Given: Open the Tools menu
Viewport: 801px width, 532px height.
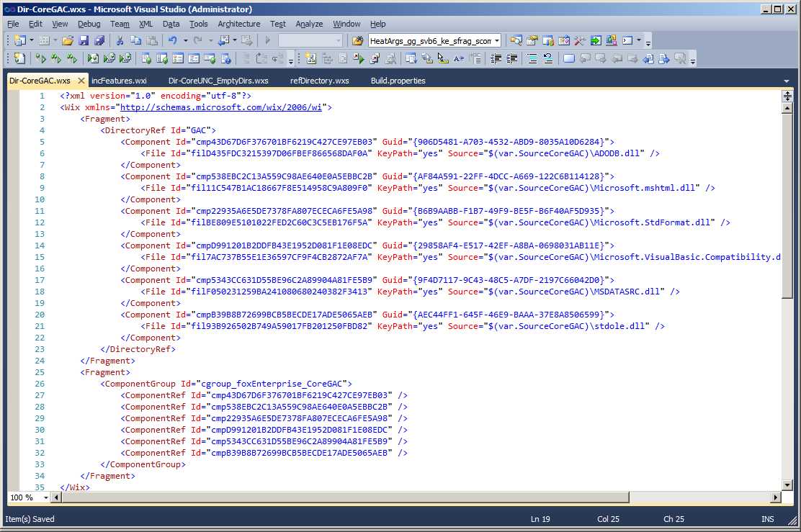Looking at the screenshot, I should coord(198,24).
